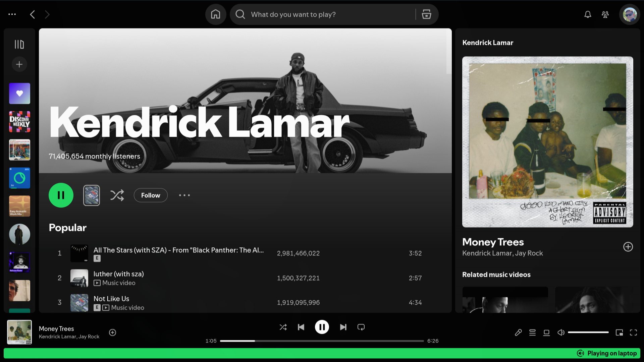Open the now-playing album cover thumbnail
The height and width of the screenshot is (362, 644).
(x=19, y=332)
